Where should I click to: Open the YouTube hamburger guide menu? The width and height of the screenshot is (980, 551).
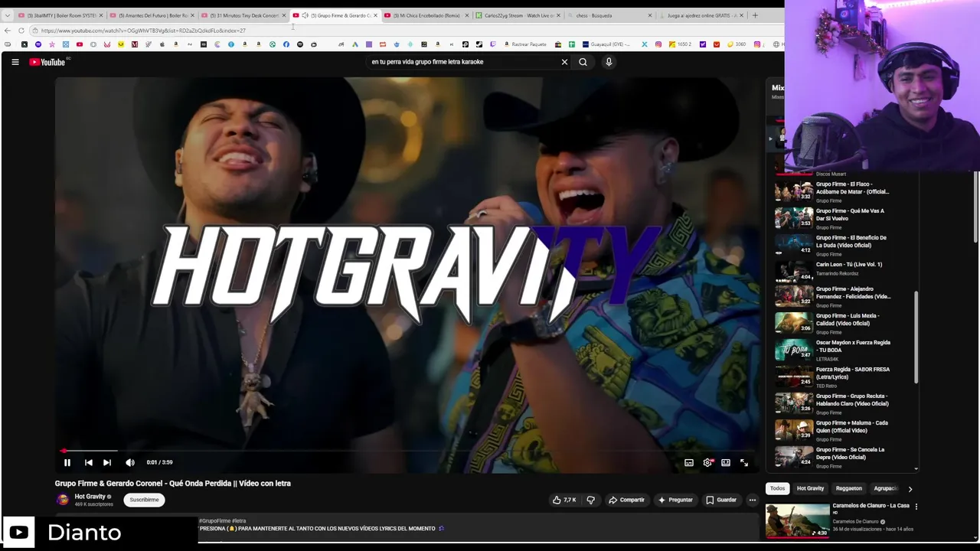click(x=15, y=62)
